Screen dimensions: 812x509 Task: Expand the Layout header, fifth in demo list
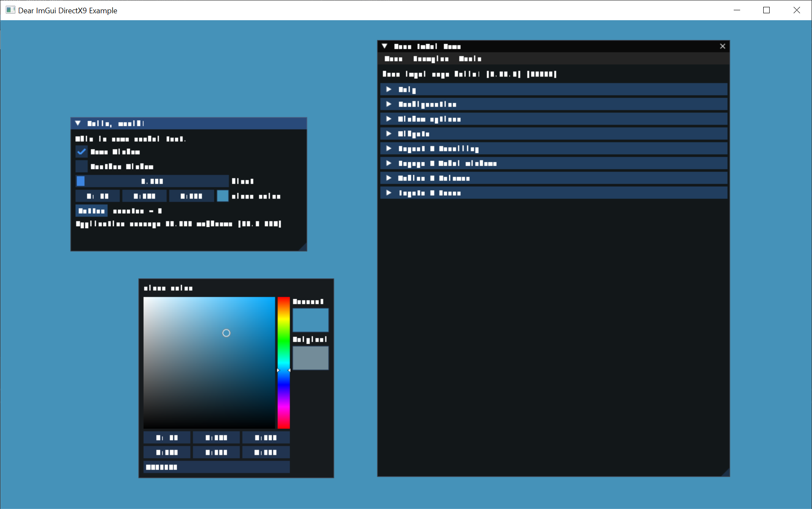click(554, 149)
